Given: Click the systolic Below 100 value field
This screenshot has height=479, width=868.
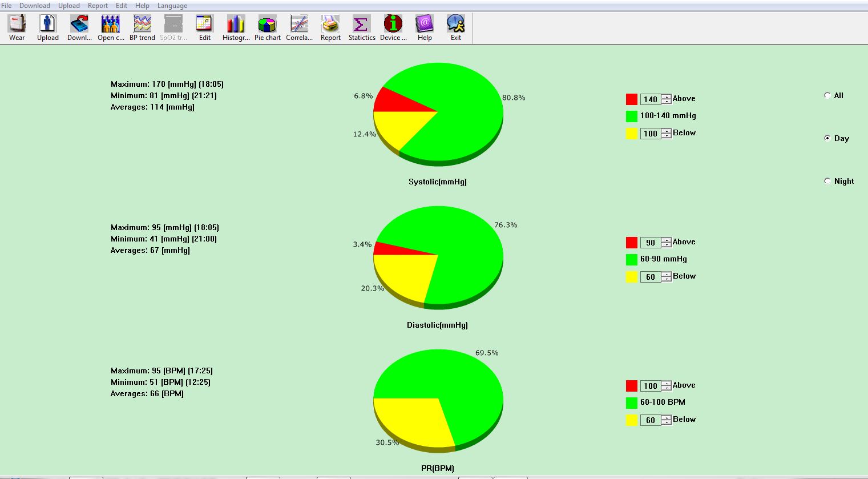Looking at the screenshot, I should coord(651,134).
